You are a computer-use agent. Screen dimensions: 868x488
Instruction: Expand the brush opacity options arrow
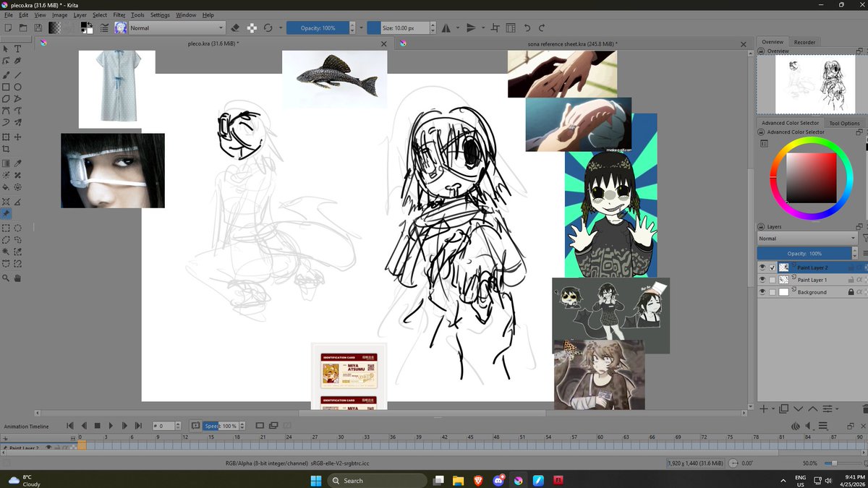point(361,28)
